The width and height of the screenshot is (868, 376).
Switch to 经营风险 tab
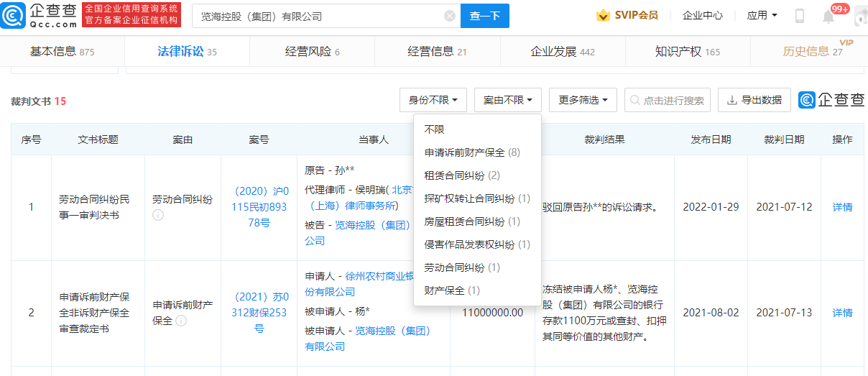coord(312,52)
